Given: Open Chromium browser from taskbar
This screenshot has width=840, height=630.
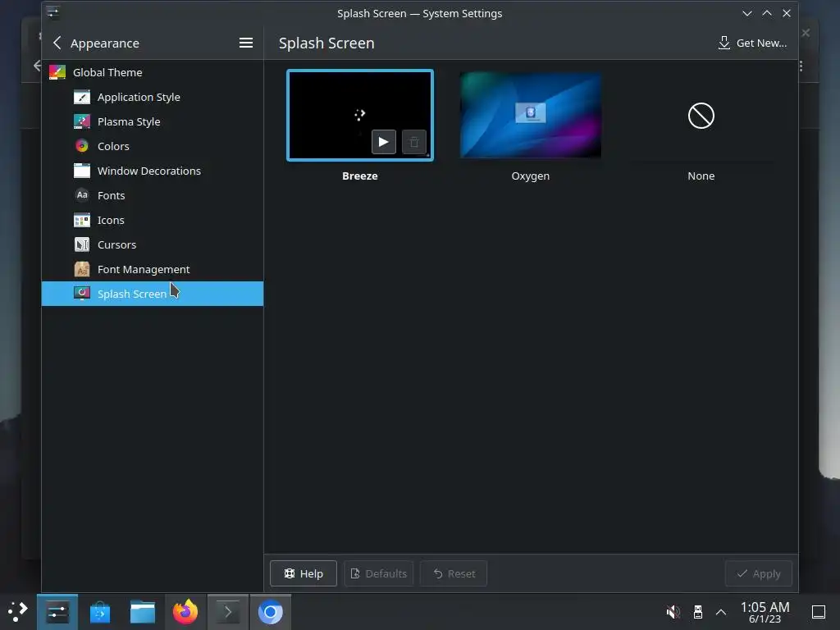Looking at the screenshot, I should click(x=271, y=612).
